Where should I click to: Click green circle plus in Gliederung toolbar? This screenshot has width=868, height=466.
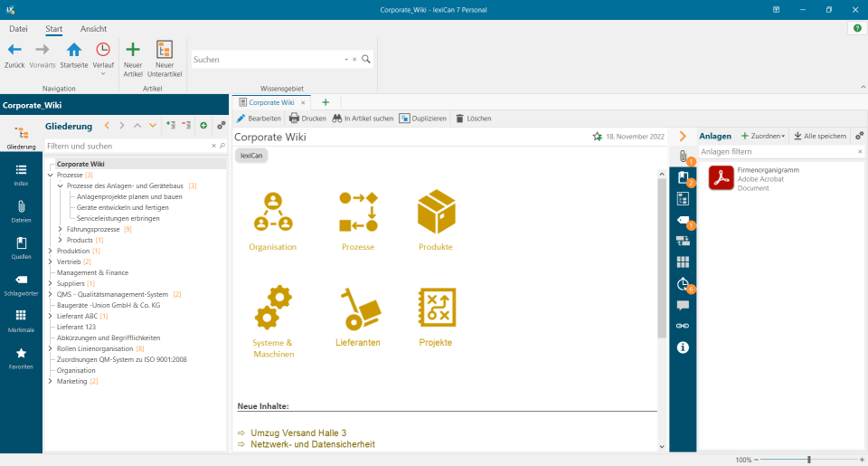(x=203, y=126)
